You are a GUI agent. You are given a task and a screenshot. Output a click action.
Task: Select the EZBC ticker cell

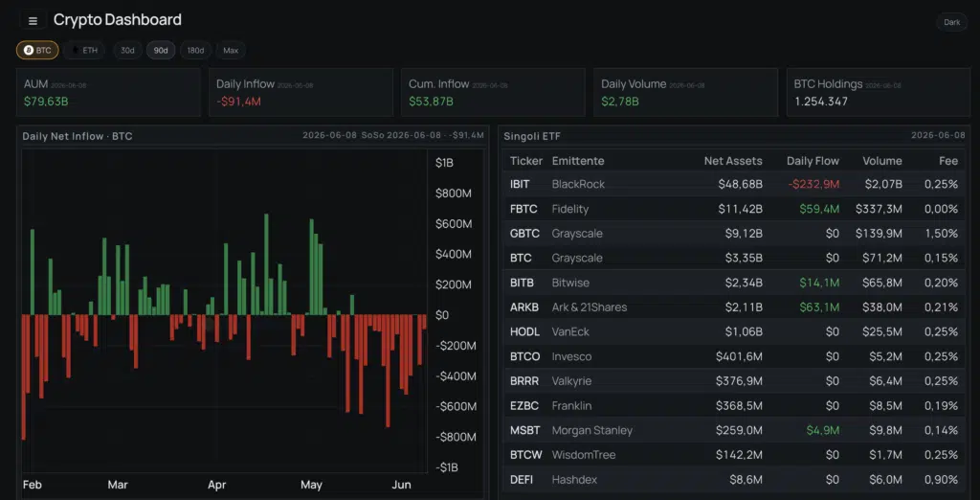pos(523,405)
